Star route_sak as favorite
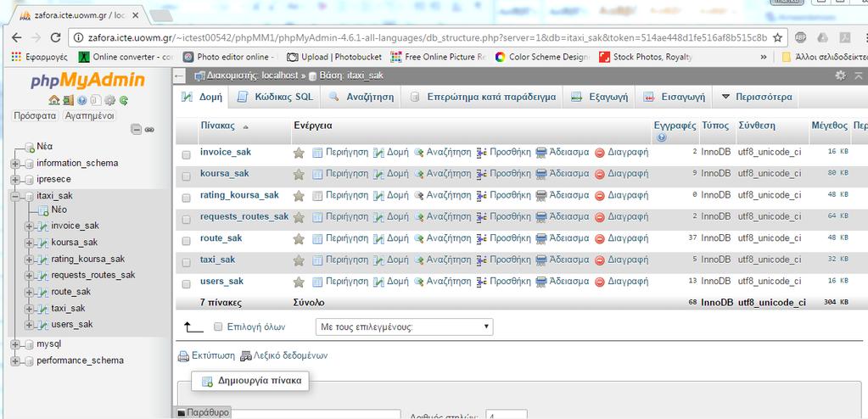 (x=299, y=239)
